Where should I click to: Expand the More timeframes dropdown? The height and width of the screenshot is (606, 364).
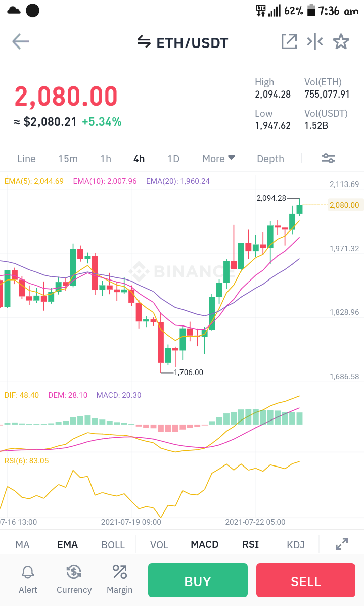(218, 159)
